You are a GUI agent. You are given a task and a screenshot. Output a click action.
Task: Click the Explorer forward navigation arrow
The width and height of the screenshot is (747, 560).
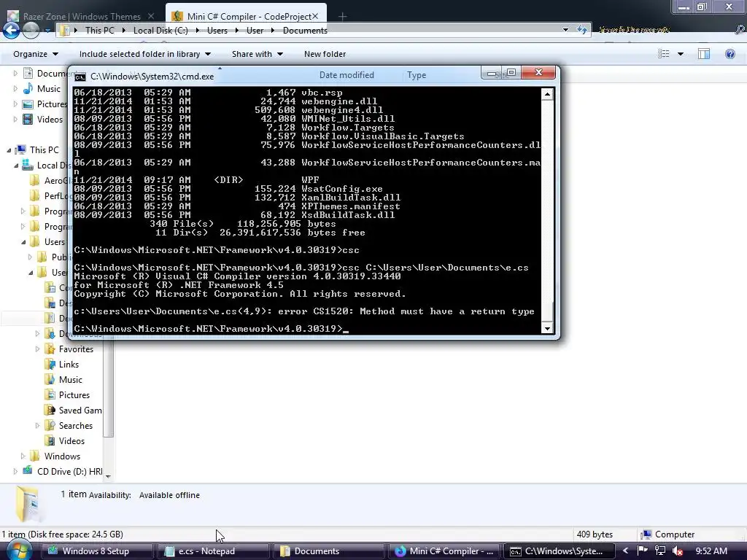click(31, 31)
